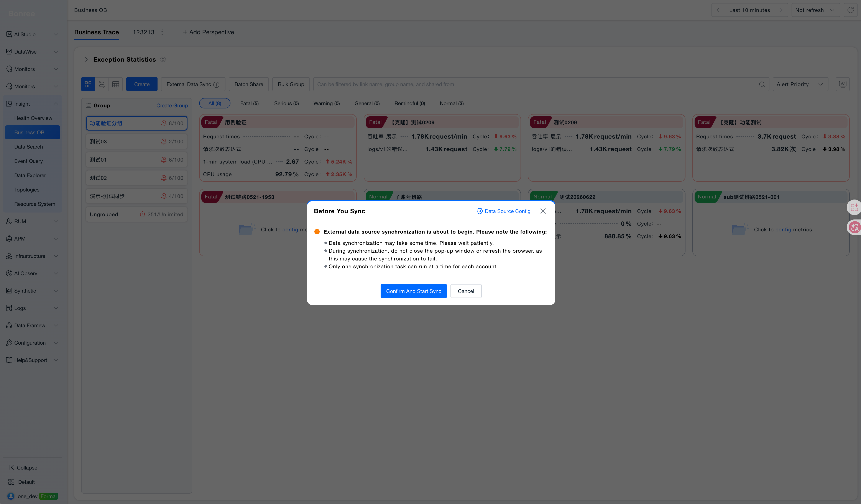861x504 pixels.
Task: Open Not refresh dropdown
Action: click(x=815, y=10)
